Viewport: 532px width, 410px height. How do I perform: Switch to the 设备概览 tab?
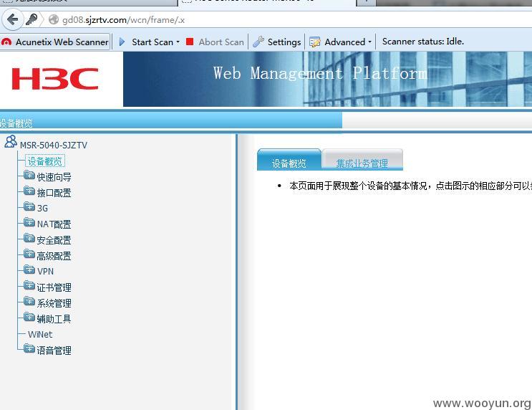coord(289,159)
